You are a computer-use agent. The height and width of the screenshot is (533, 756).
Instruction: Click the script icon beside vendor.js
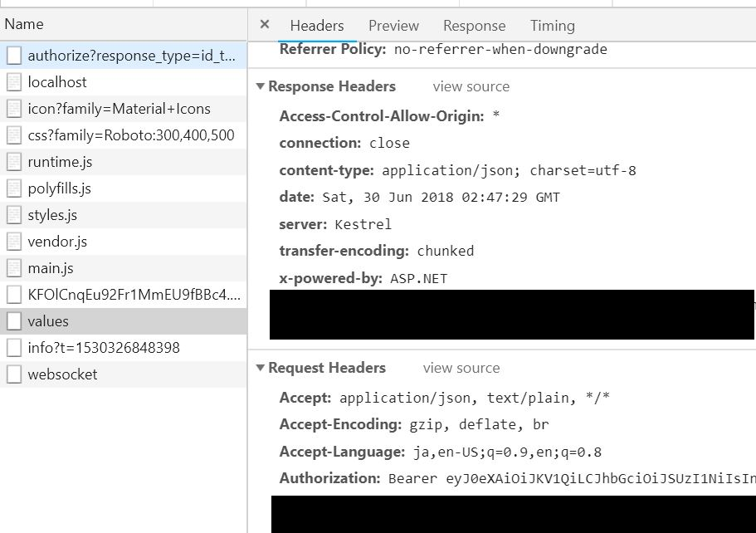point(14,241)
